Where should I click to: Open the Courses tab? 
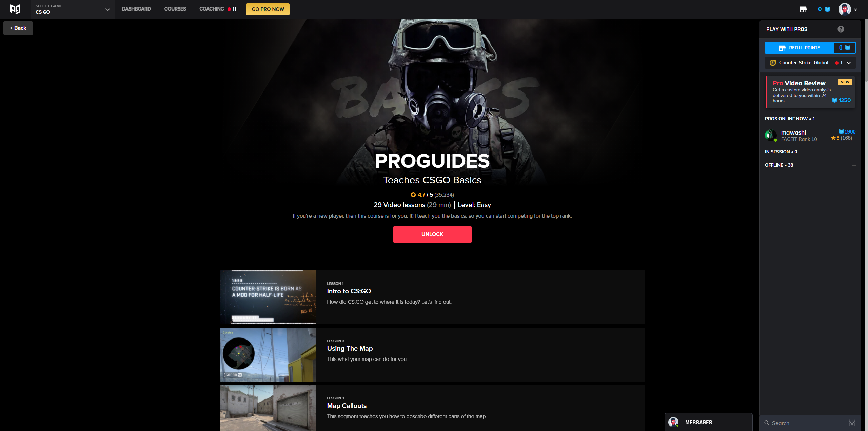coord(175,9)
